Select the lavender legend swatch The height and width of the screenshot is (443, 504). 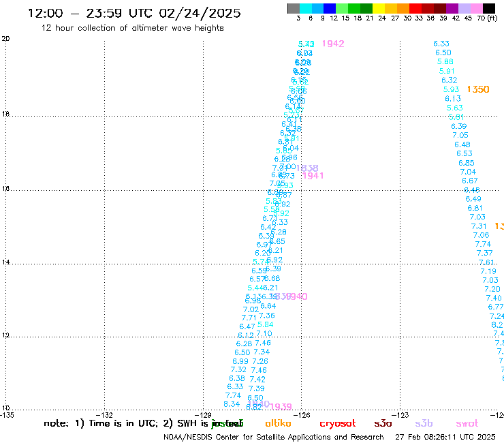464,8
